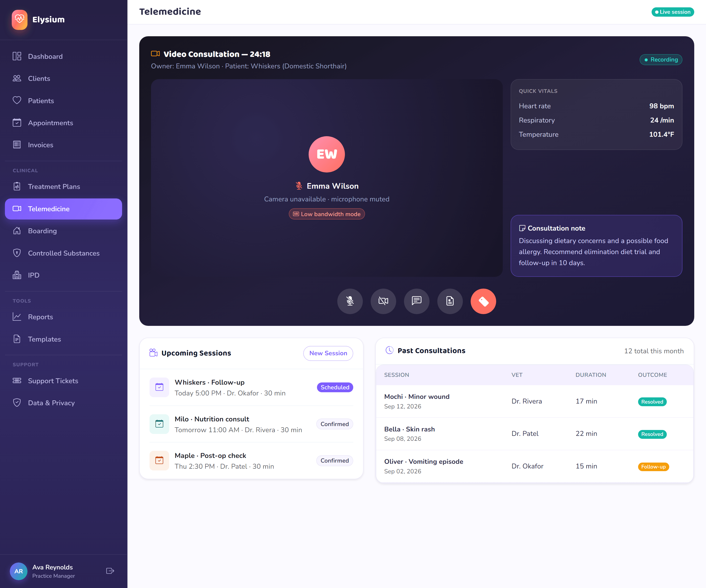The height and width of the screenshot is (588, 706).
Task: Click the Follow-up outcome badge for Oliver
Action: pyautogui.click(x=653, y=467)
